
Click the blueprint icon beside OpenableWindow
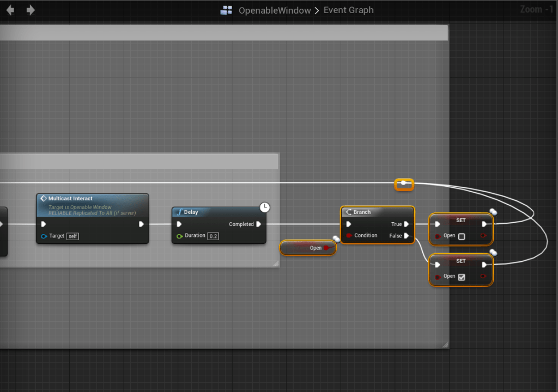[226, 10]
